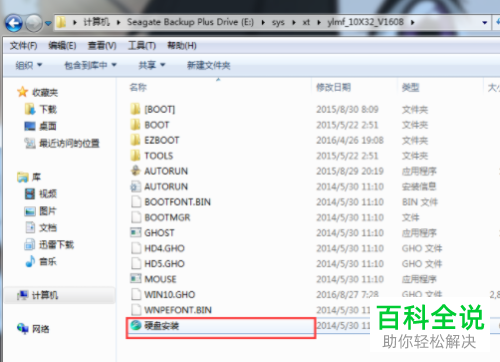Select the 图片 library
500x362 pixels.
[48, 211]
